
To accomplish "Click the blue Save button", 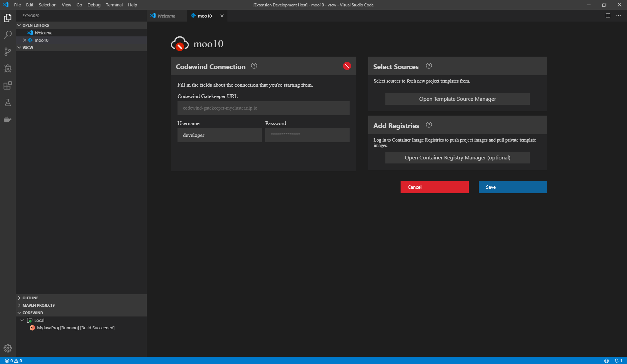I will (x=513, y=187).
